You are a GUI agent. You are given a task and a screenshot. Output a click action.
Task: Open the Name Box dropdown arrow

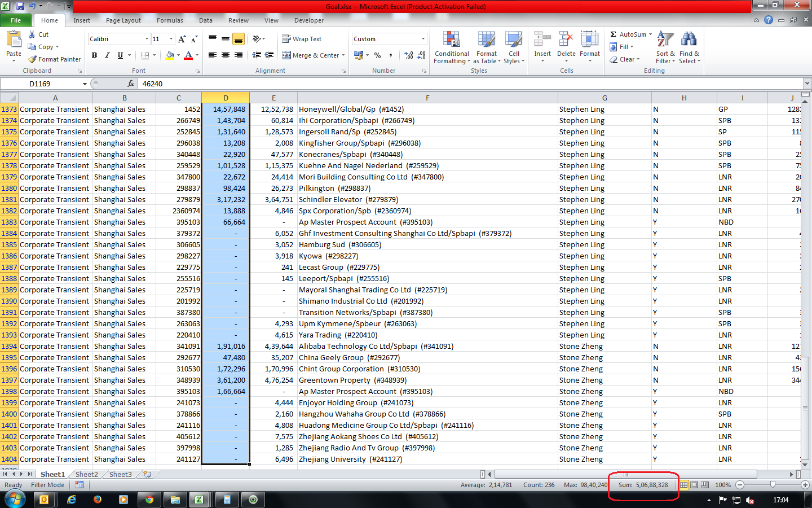point(85,84)
